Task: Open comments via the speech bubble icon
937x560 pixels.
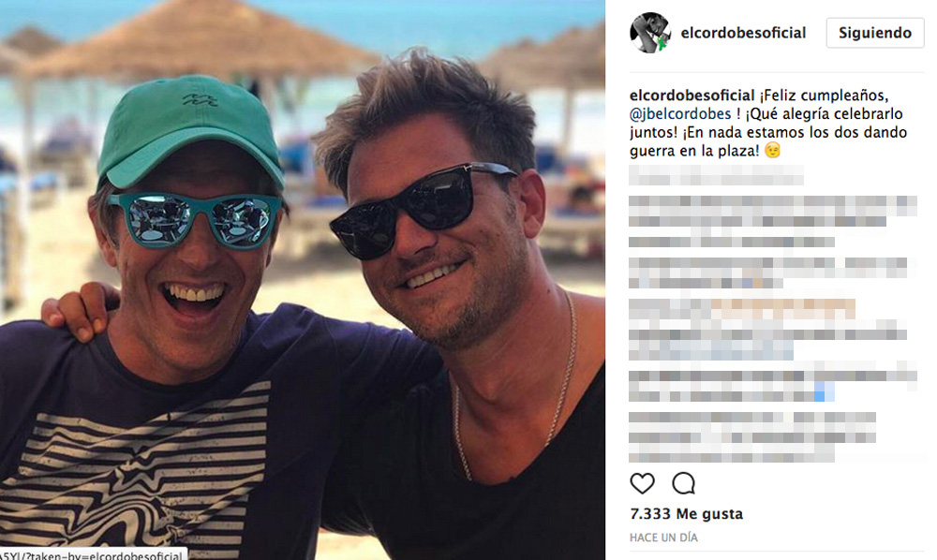Action: pyautogui.click(x=683, y=483)
